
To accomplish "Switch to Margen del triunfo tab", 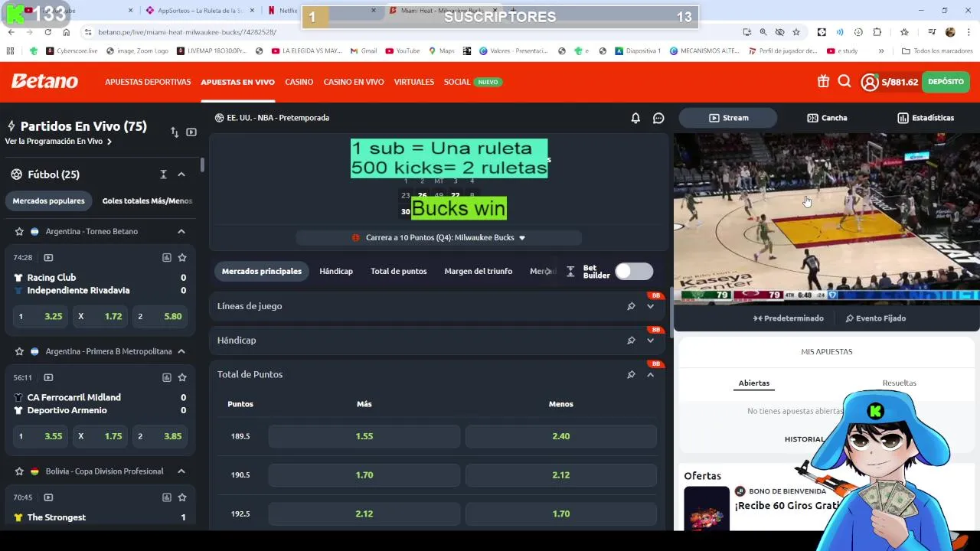I will coord(479,271).
